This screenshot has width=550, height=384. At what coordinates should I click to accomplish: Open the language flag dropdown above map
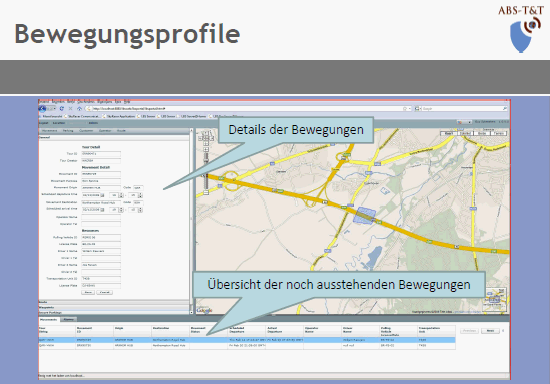(464, 122)
